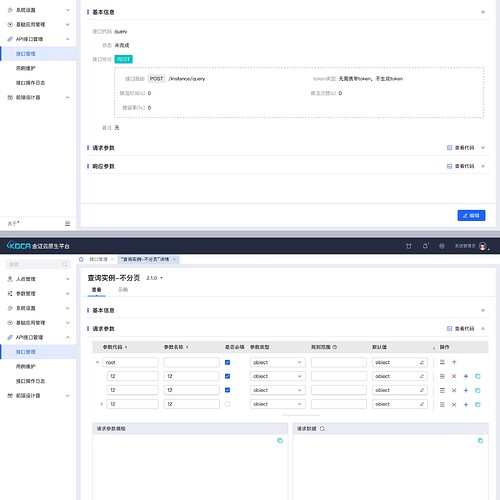Open the version 2.1.0 dropdown beside the title

[x=155, y=278]
